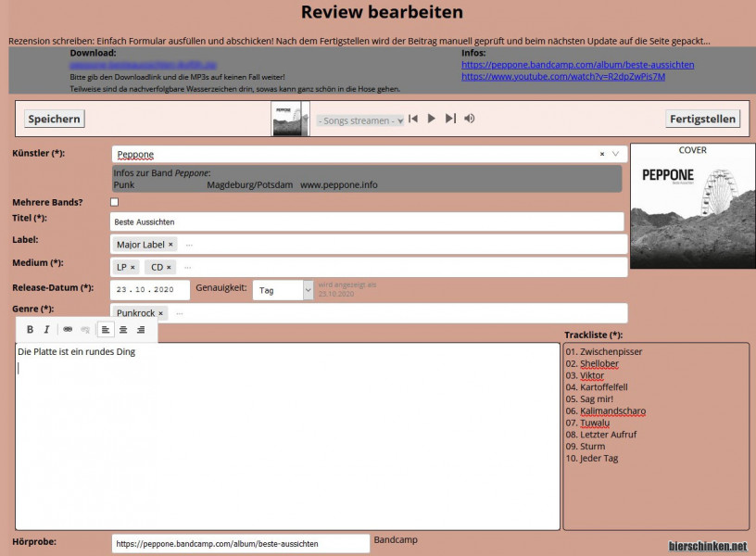Click track 10. Jeder Tag
The height and width of the screenshot is (556, 756).
click(592, 458)
